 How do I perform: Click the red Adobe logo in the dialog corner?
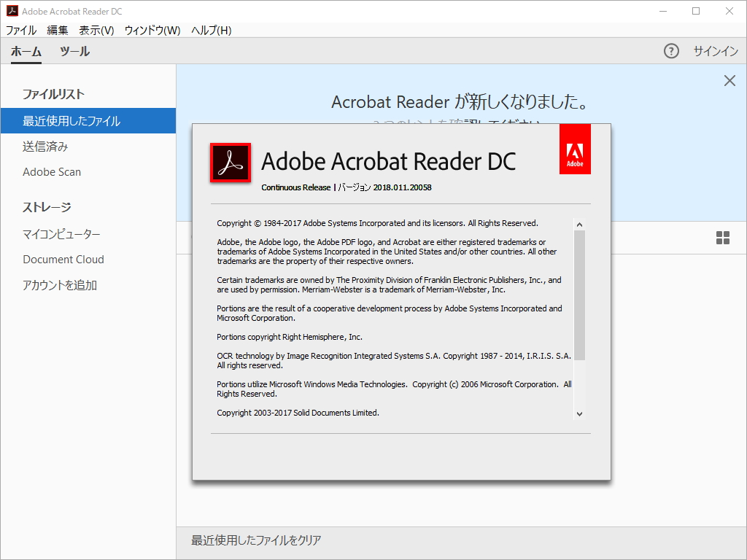point(575,149)
